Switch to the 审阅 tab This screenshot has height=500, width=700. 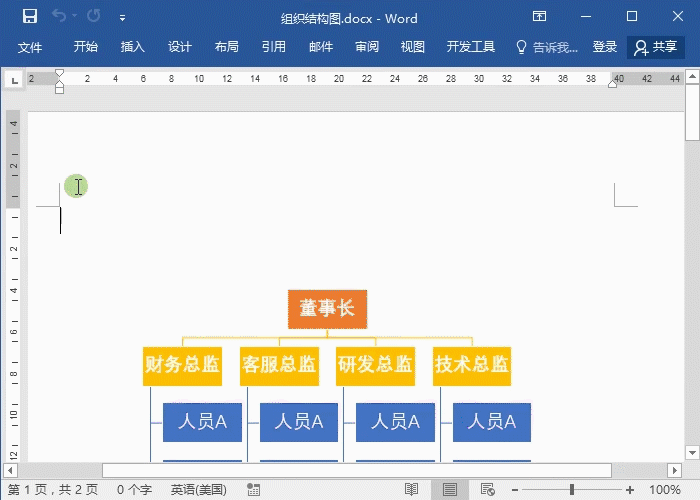367,47
